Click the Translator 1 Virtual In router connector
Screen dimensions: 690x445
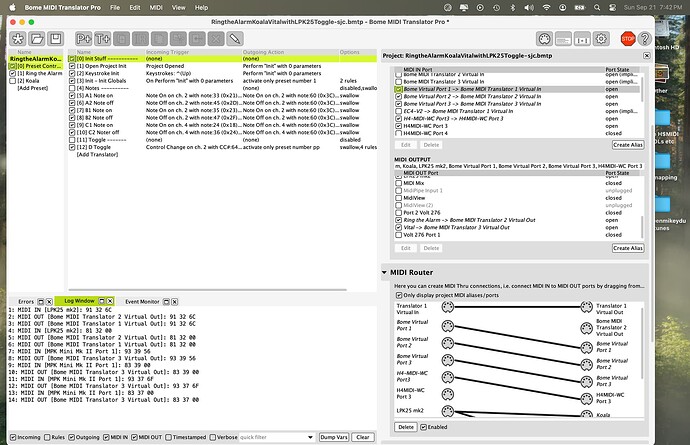coord(448,307)
